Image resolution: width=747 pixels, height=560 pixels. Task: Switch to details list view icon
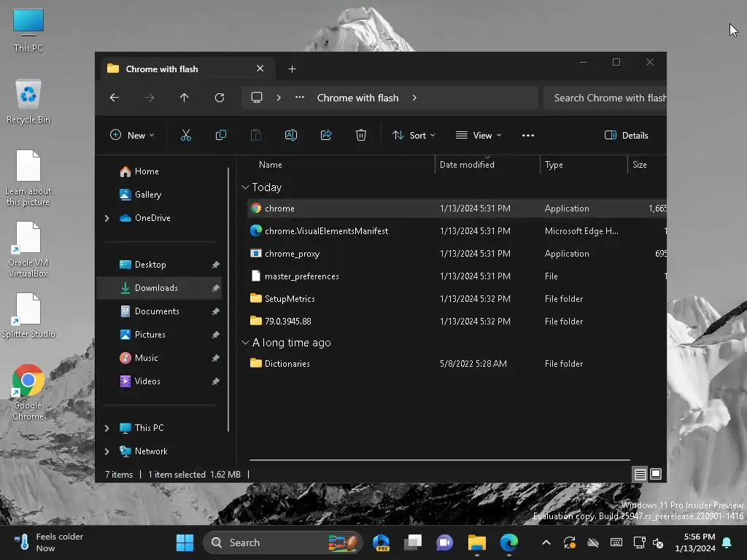640,474
